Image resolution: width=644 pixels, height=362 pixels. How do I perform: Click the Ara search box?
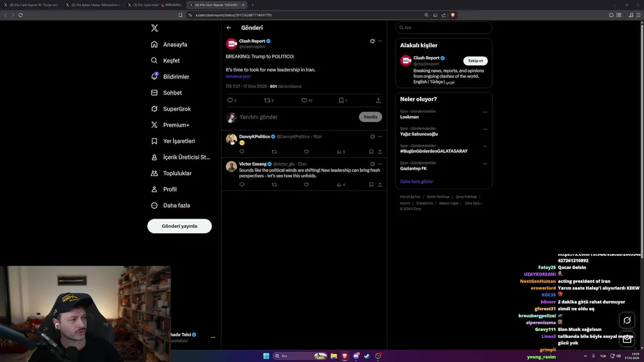tap(444, 28)
